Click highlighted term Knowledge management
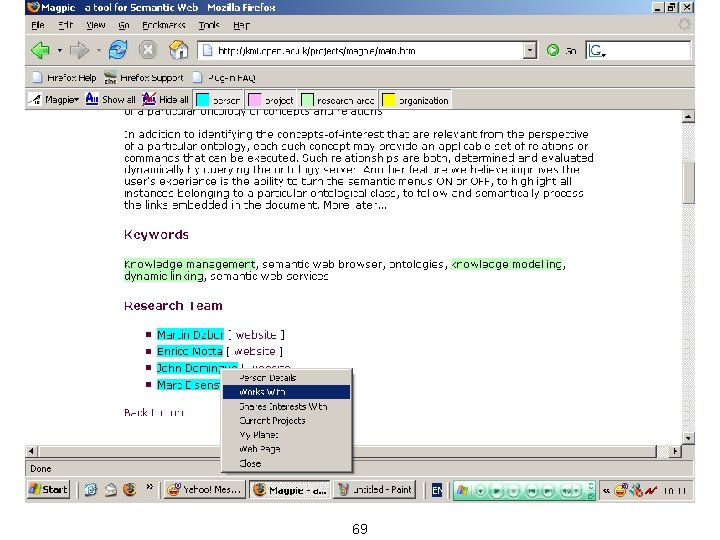The height and width of the screenshot is (540, 720). pos(190,264)
